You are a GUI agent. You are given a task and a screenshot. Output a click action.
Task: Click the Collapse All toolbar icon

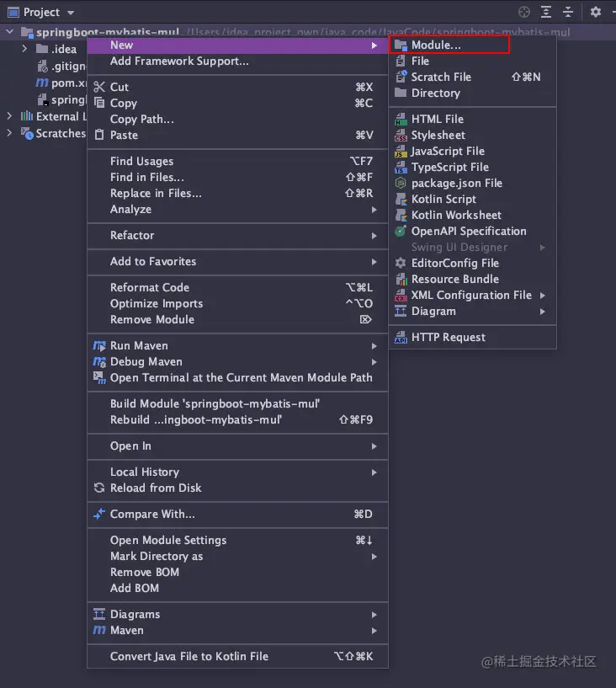pos(568,12)
